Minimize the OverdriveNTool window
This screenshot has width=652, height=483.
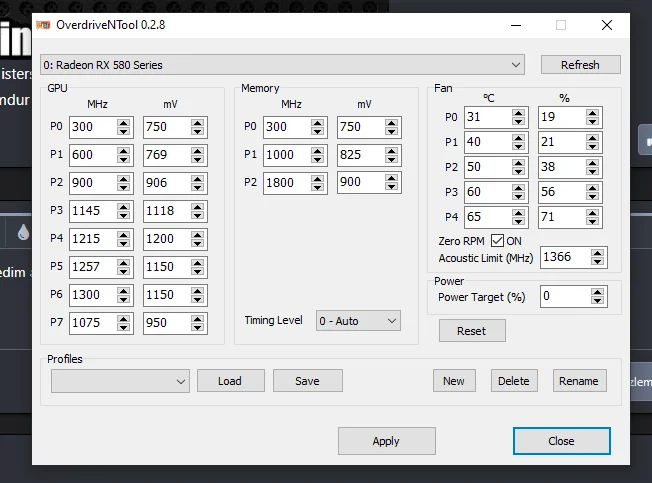click(x=516, y=25)
